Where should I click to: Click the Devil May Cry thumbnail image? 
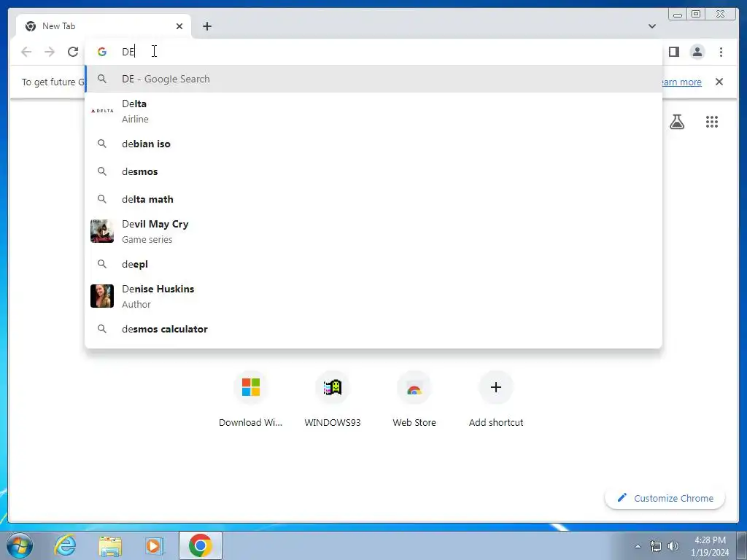102,231
